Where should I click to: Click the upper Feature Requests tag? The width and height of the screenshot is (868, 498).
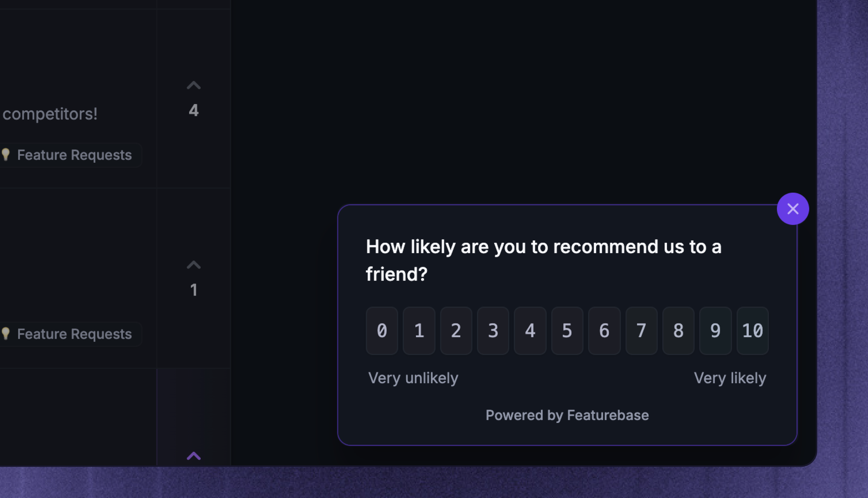[70, 155]
